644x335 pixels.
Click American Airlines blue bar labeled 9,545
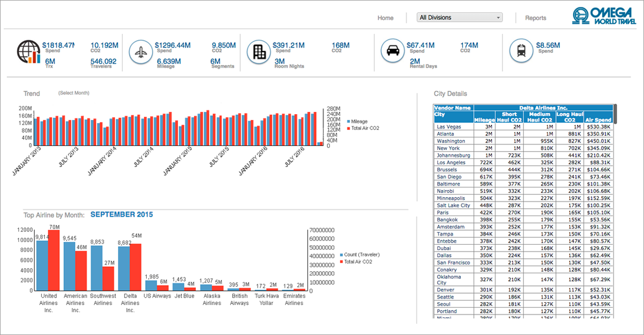click(x=69, y=266)
